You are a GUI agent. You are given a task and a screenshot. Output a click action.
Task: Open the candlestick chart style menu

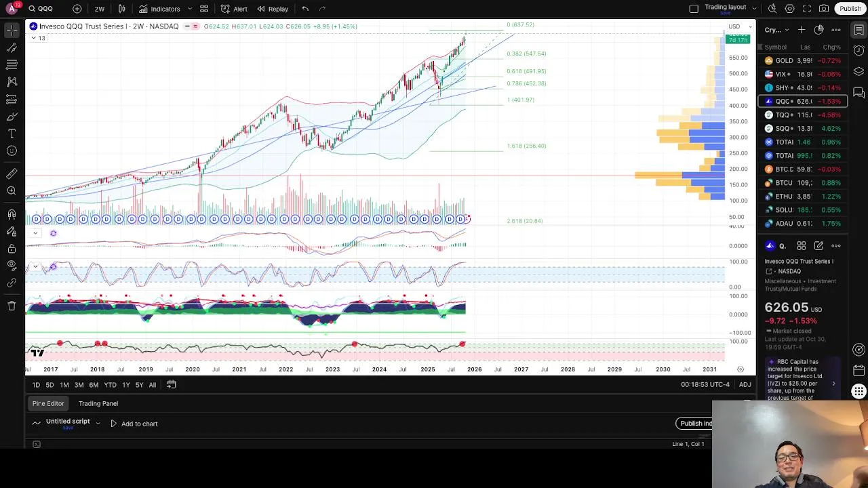tap(122, 9)
